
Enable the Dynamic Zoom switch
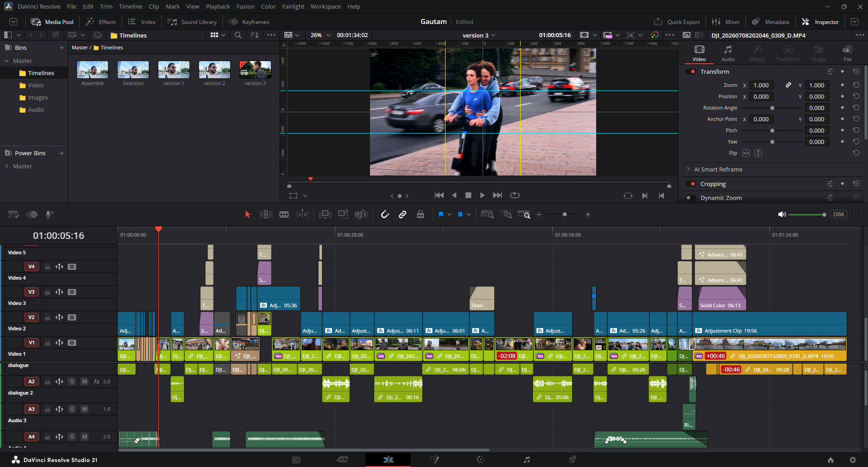pos(691,198)
